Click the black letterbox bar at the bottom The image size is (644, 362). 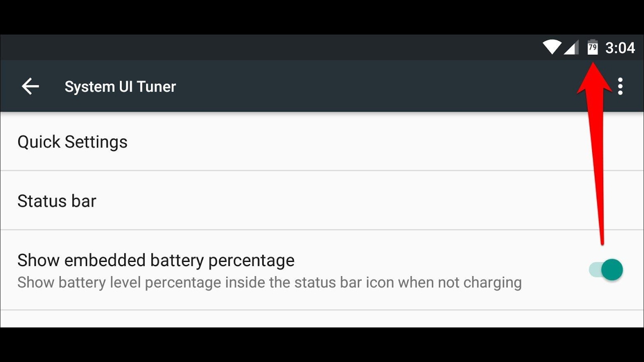coord(322,345)
